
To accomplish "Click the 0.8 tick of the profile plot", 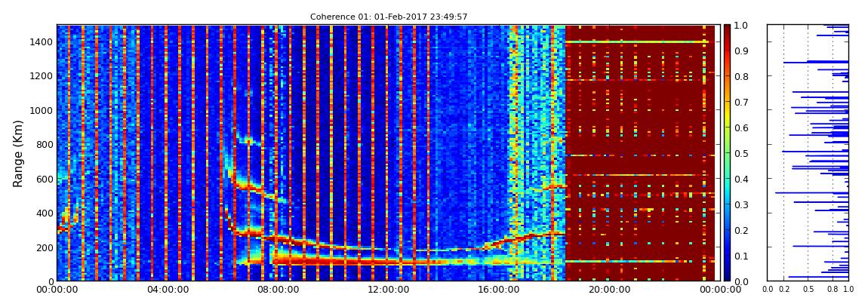I will click(x=832, y=289).
